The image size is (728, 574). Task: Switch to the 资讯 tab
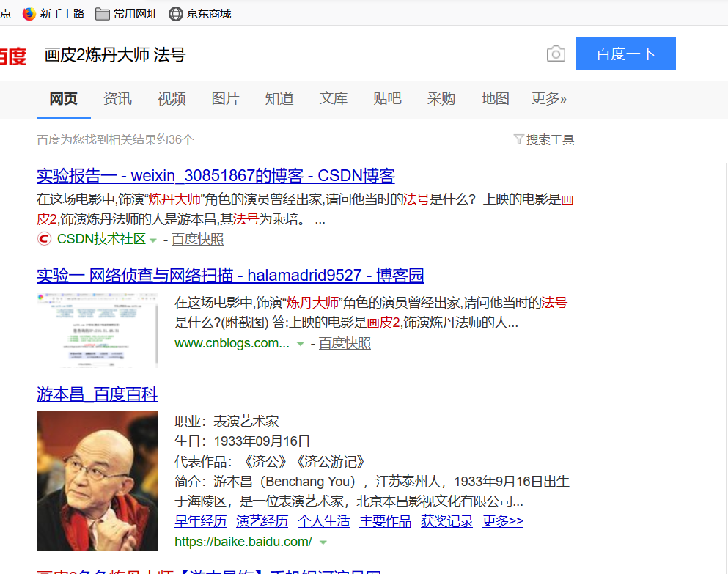(117, 98)
